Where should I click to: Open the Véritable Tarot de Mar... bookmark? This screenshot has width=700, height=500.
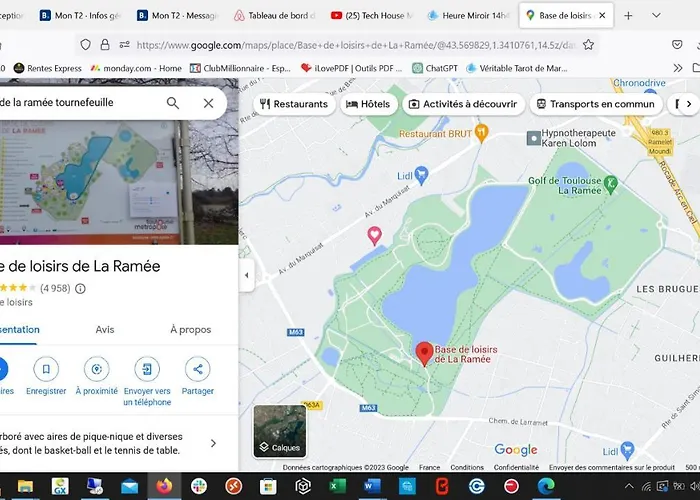517,68
